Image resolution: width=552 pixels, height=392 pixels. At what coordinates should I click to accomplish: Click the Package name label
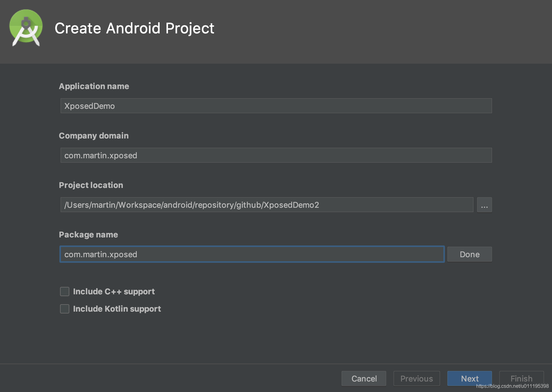tap(88, 235)
